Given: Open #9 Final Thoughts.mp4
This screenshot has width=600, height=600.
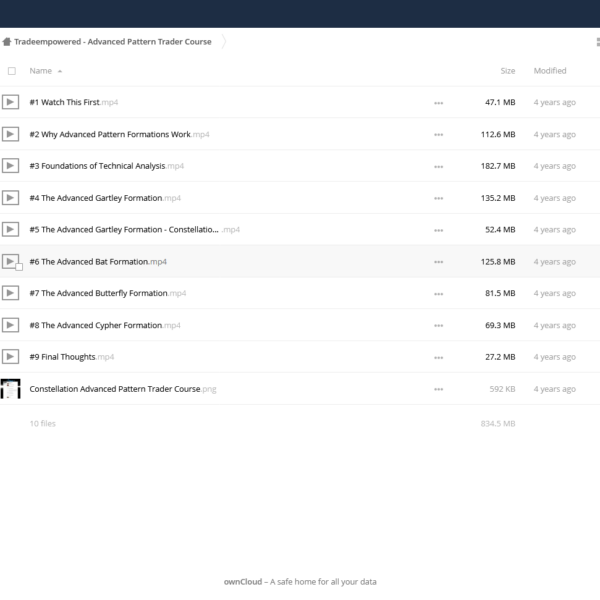Looking at the screenshot, I should [72, 357].
